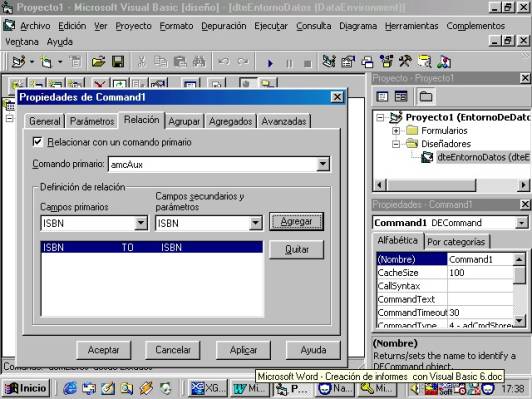Open the Herramientas menu
532x399 pixels.
click(411, 26)
